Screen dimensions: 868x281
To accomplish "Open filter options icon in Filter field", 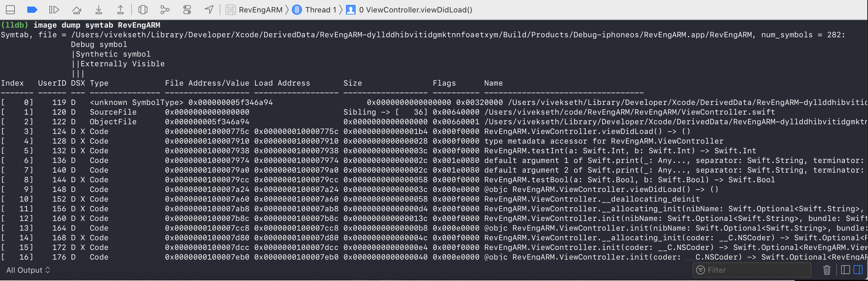I will click(701, 270).
